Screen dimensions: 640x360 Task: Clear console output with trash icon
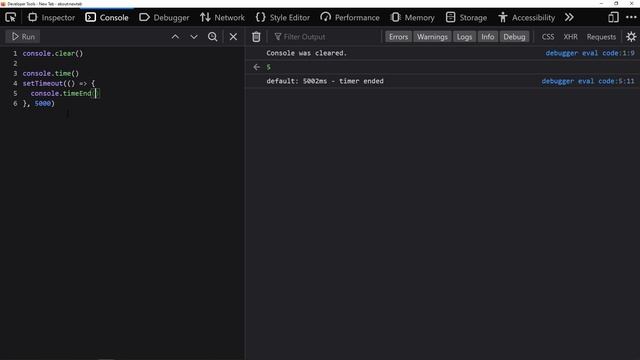256,37
